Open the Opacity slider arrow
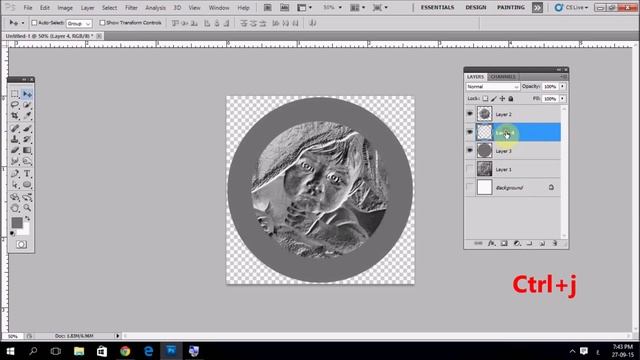 coord(562,87)
